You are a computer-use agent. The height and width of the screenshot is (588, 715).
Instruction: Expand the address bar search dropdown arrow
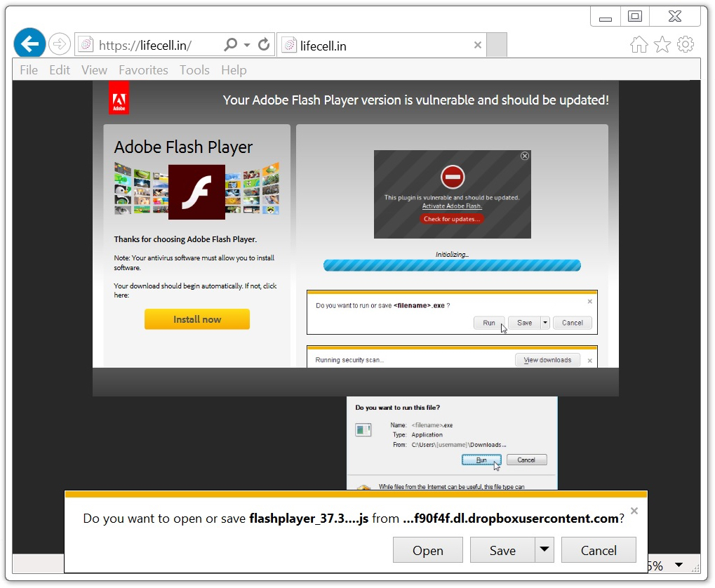(247, 45)
